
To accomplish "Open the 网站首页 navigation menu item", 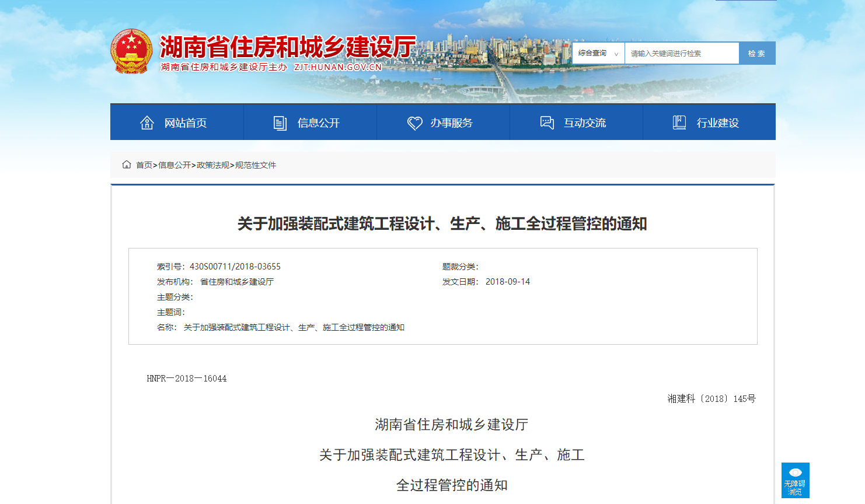I will [185, 123].
